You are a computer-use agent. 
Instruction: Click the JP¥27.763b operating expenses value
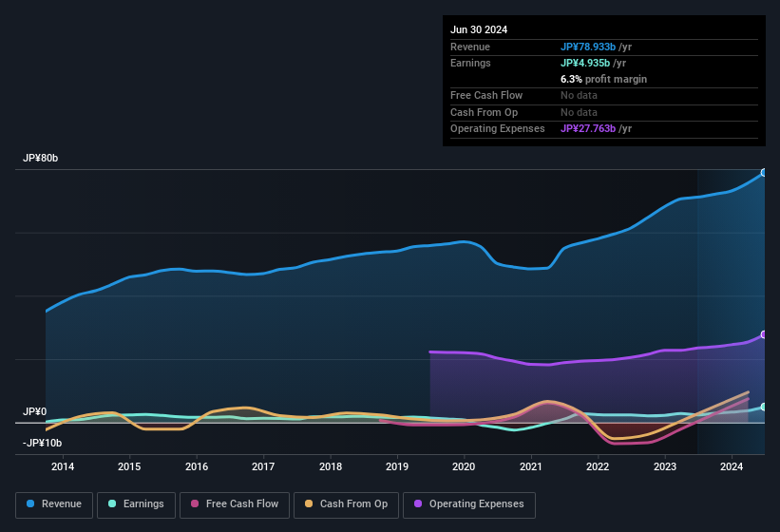point(588,128)
